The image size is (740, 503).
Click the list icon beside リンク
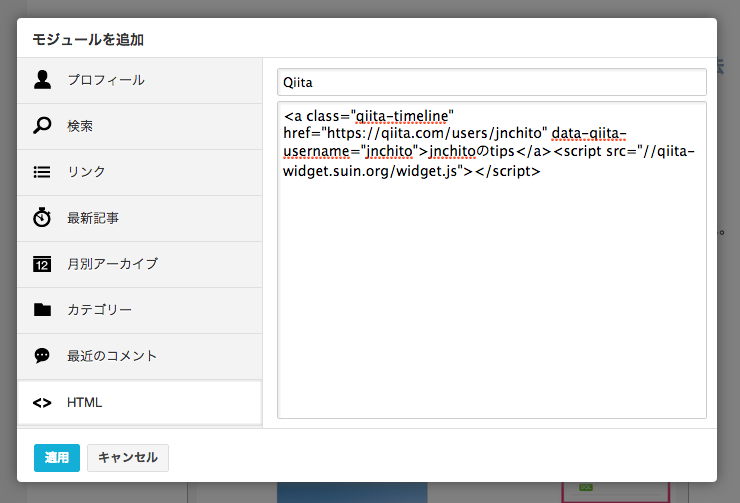(x=42, y=172)
